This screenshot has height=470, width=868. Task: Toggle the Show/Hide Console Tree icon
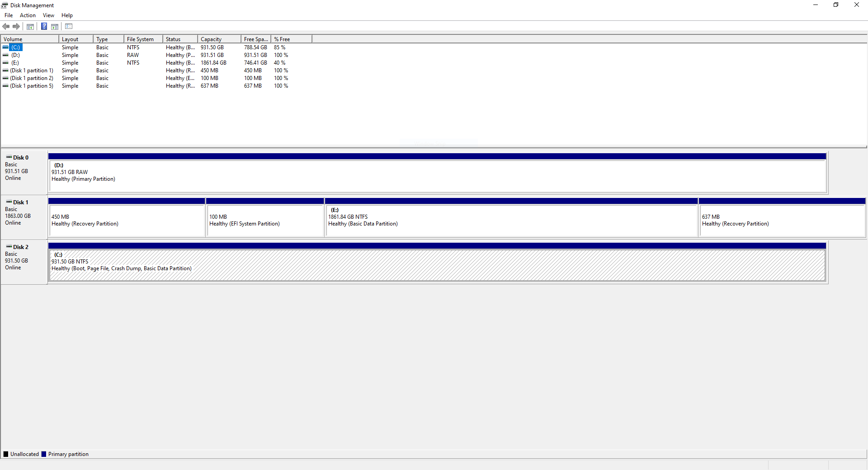pos(30,27)
